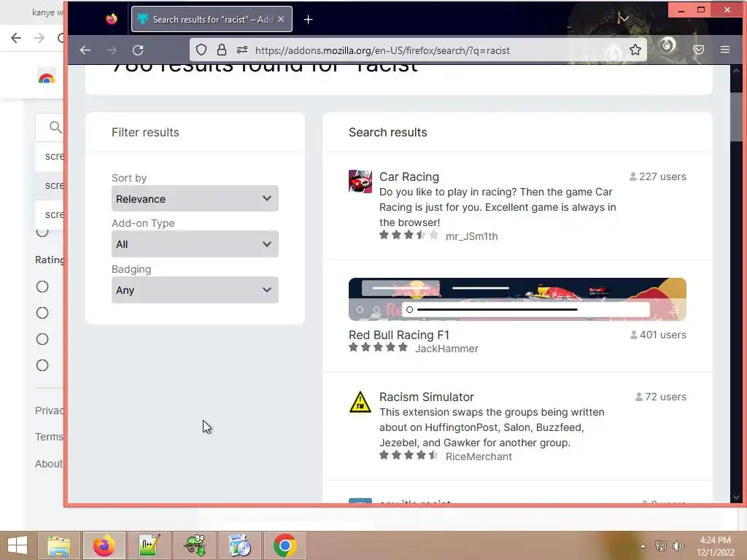Viewport: 747px width, 560px height.
Task: Open About link in Chrome window
Action: point(49,463)
